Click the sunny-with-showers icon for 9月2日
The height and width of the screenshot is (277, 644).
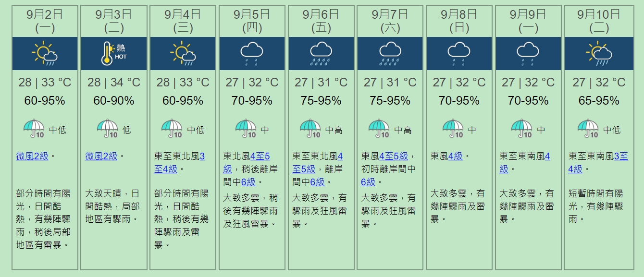[45, 53]
